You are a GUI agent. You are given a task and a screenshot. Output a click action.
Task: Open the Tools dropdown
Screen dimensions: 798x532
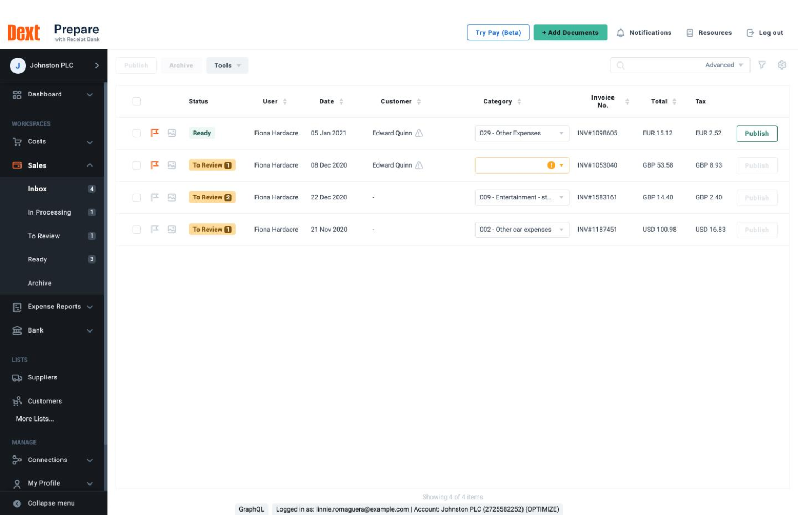click(x=227, y=65)
